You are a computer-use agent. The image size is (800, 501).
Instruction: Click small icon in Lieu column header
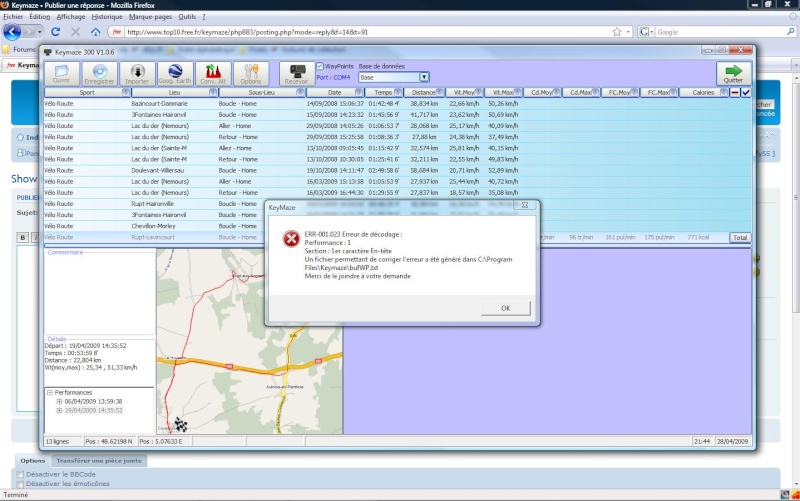point(213,92)
